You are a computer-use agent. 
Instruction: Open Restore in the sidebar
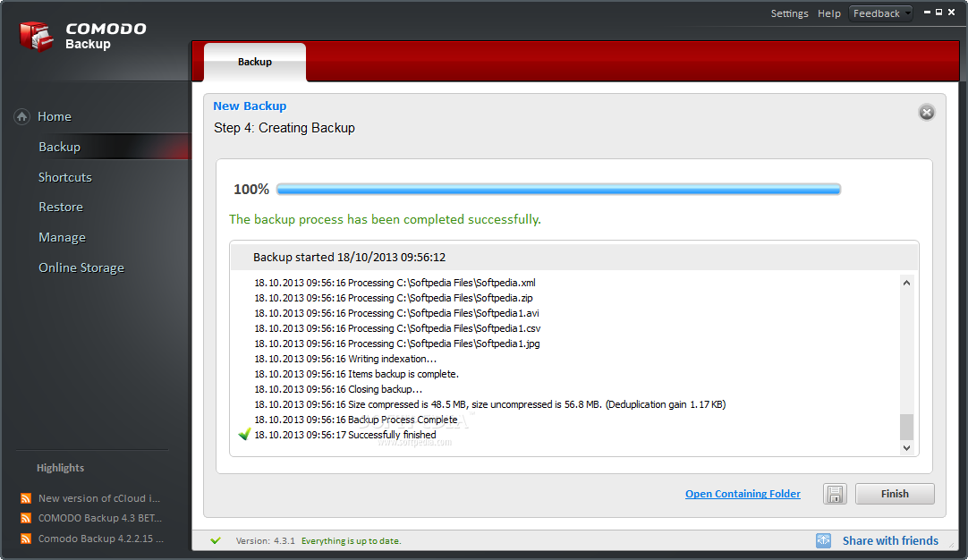pos(61,207)
